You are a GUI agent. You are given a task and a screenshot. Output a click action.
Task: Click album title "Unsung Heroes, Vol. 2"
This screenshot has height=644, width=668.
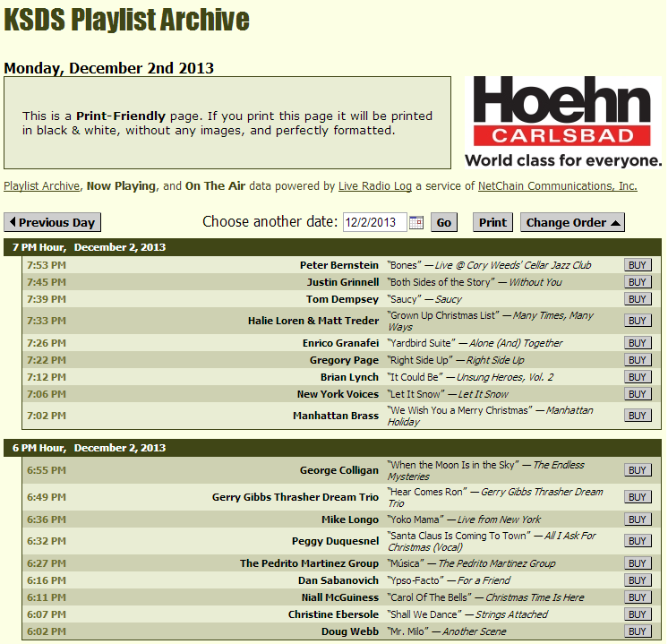505,377
